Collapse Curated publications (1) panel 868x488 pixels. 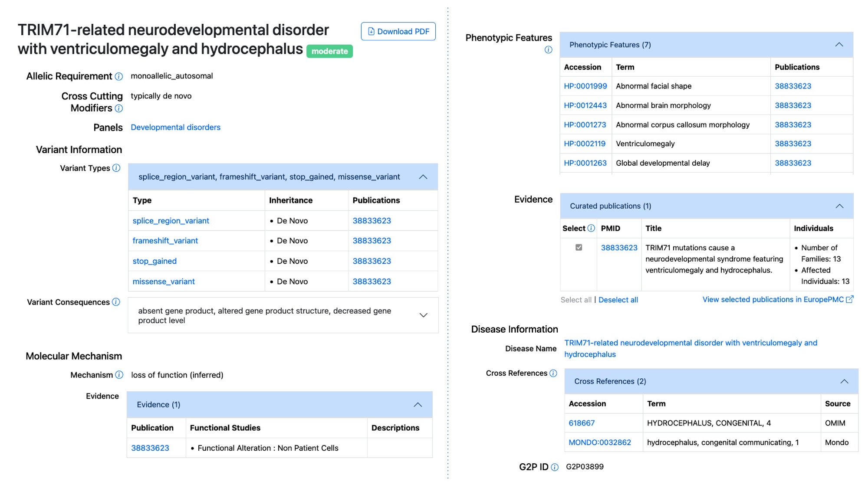coord(839,206)
